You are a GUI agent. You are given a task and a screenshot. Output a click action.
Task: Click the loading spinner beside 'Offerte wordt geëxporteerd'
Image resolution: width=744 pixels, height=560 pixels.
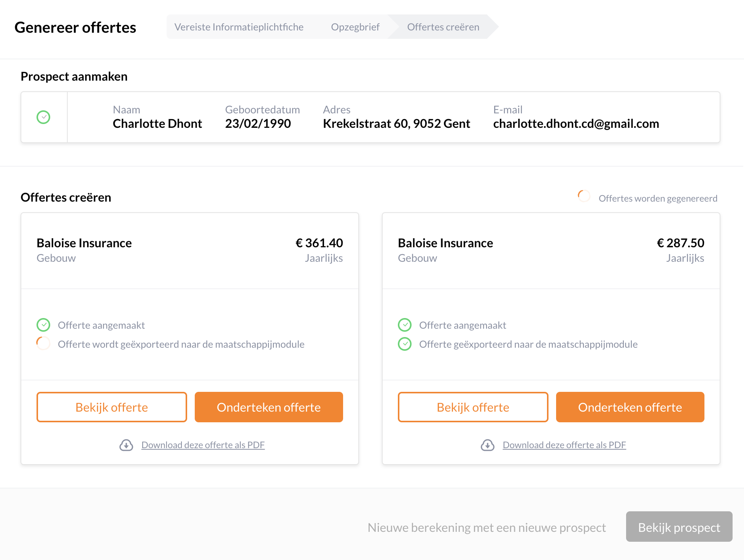coord(43,344)
